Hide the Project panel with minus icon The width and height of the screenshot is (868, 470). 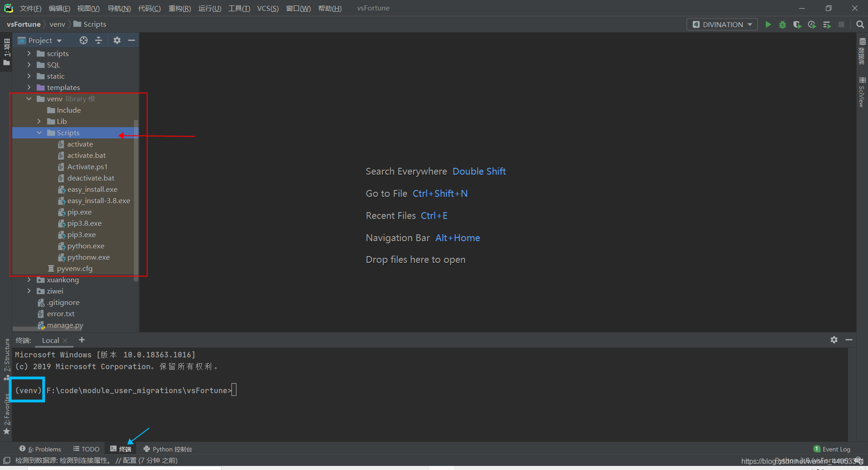[x=132, y=40]
